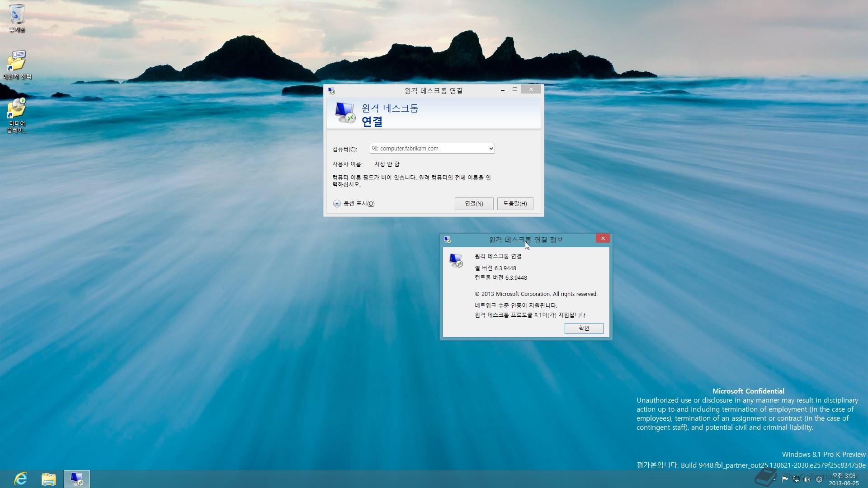Click the 확인 OK button
The image size is (868, 488).
click(584, 328)
